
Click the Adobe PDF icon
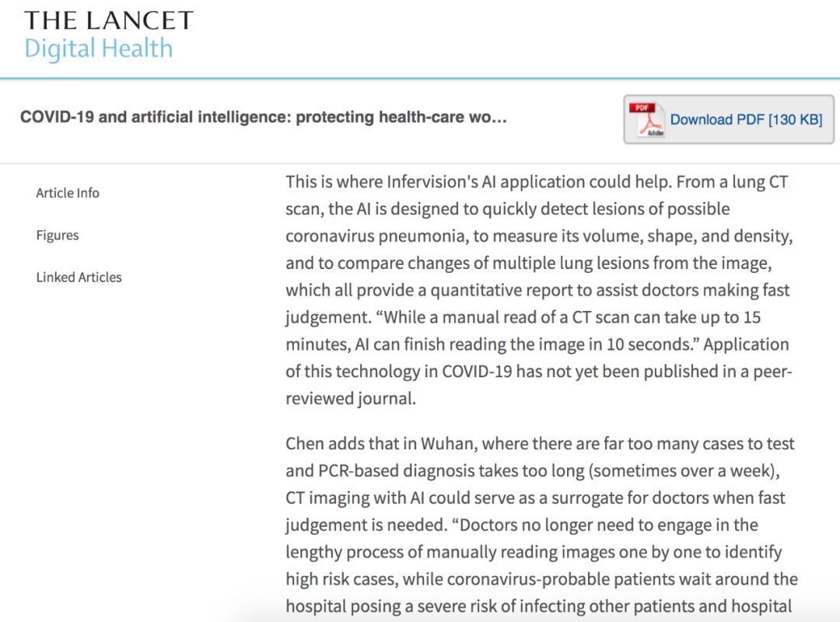[x=645, y=120]
